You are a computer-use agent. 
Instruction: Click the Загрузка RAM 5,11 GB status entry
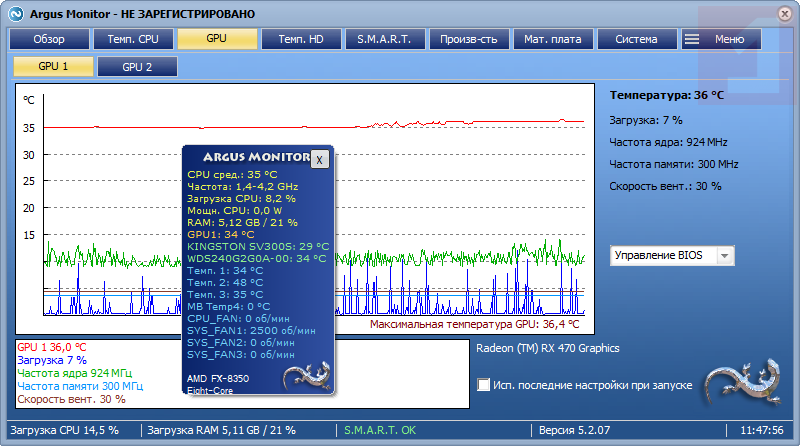[x=221, y=430]
